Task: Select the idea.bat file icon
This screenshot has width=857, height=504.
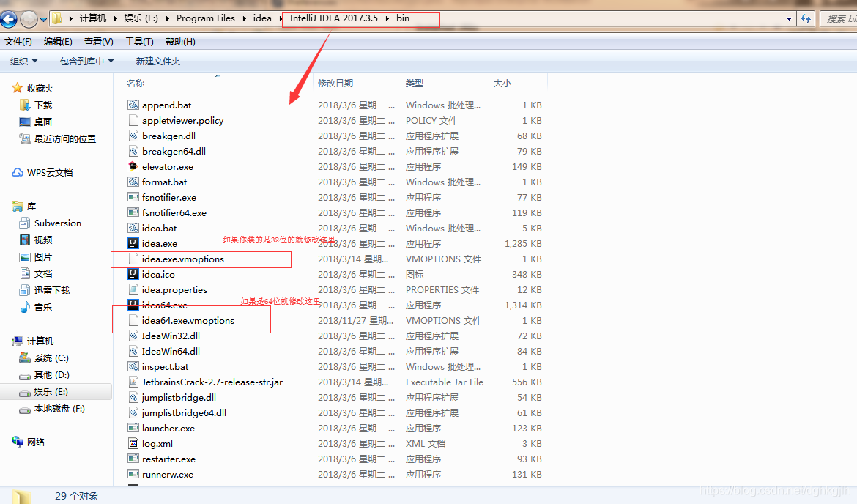Action: point(133,228)
